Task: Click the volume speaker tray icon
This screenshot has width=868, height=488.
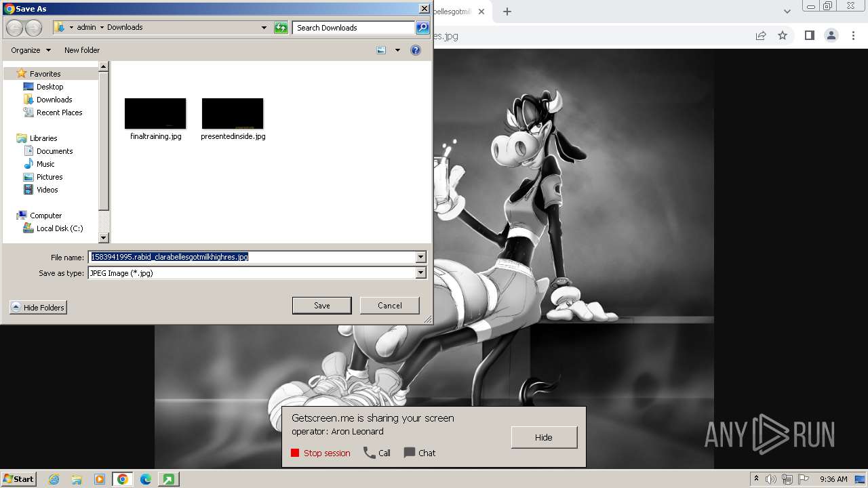Action: [771, 479]
